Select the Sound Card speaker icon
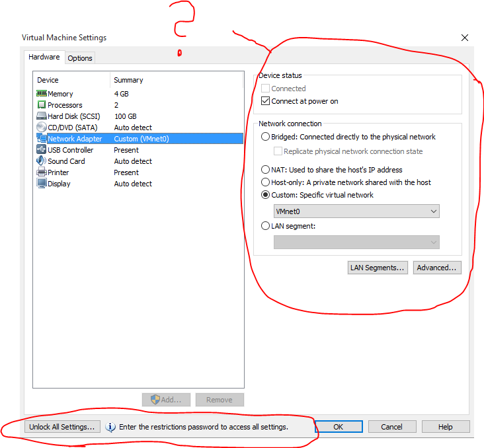The width and height of the screenshot is (484, 448). point(42,161)
